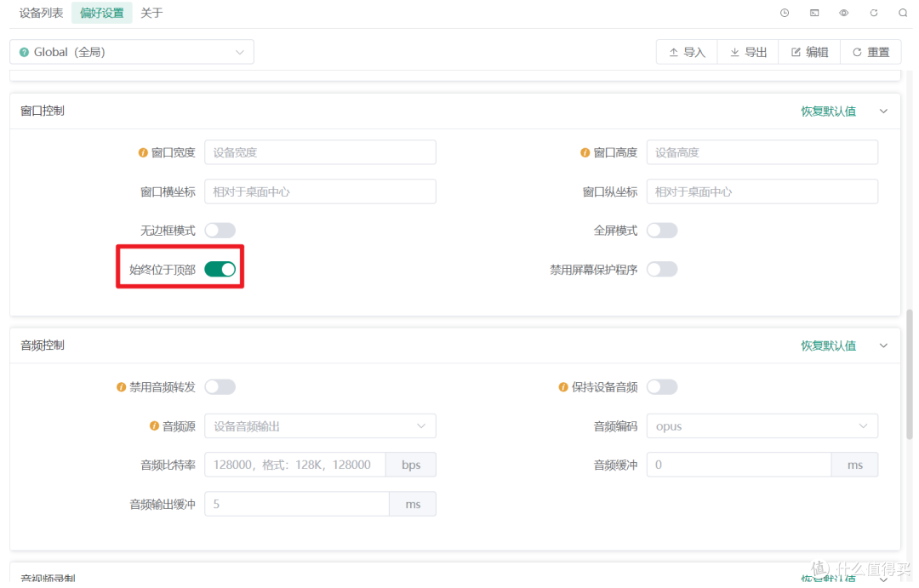
Task: Switch to the 设备列表 tab
Action: point(41,13)
